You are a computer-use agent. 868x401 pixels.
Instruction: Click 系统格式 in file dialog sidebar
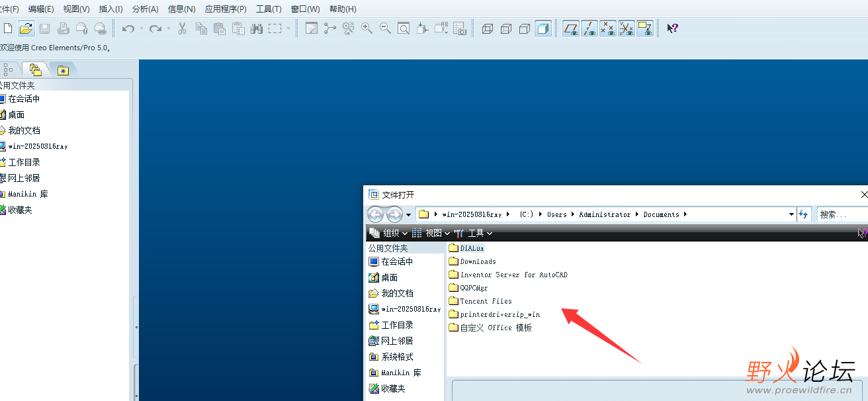click(x=391, y=357)
